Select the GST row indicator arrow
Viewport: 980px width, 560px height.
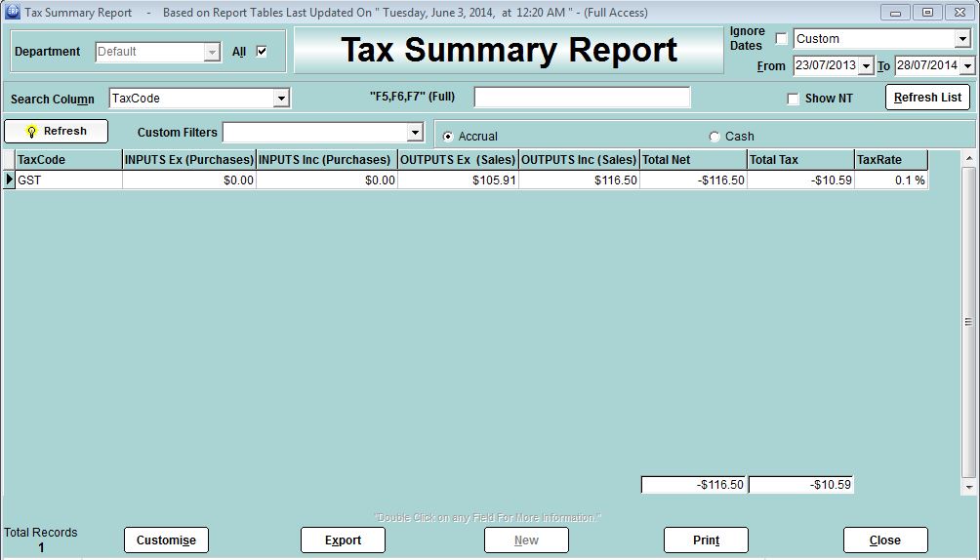pyautogui.click(x=10, y=180)
